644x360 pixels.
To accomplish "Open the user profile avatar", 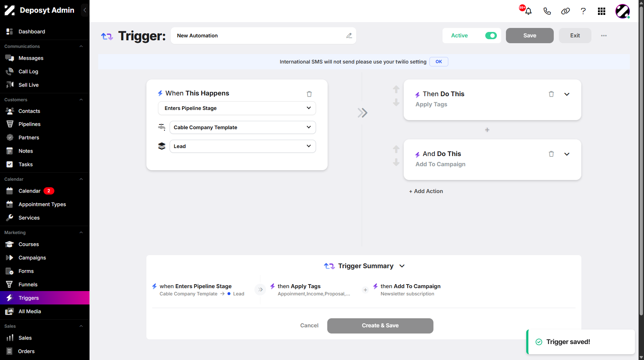I will pyautogui.click(x=623, y=11).
